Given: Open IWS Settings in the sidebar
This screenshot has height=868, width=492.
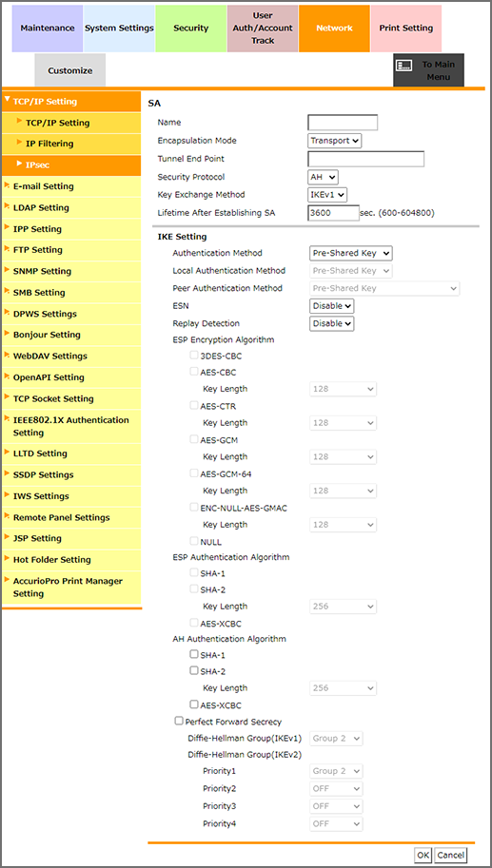Looking at the screenshot, I should 71,496.
